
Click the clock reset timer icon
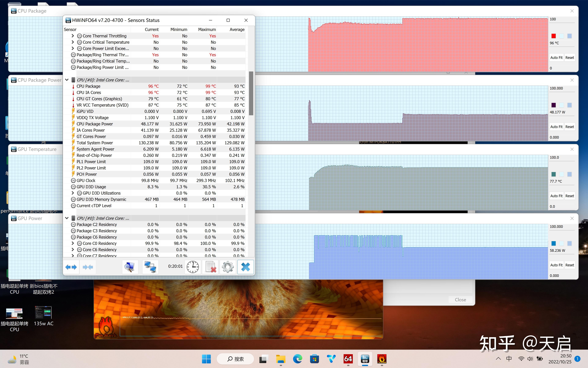tap(193, 267)
